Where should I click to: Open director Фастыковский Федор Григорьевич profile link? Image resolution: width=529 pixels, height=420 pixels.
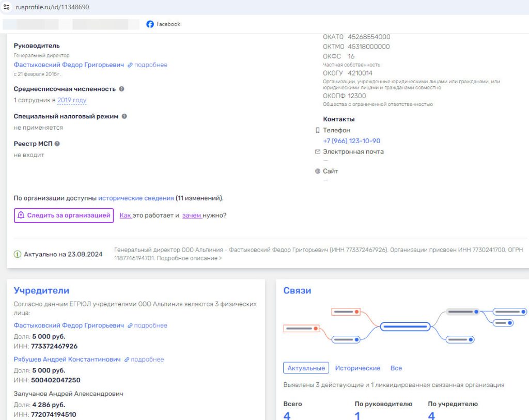pyautogui.click(x=69, y=65)
